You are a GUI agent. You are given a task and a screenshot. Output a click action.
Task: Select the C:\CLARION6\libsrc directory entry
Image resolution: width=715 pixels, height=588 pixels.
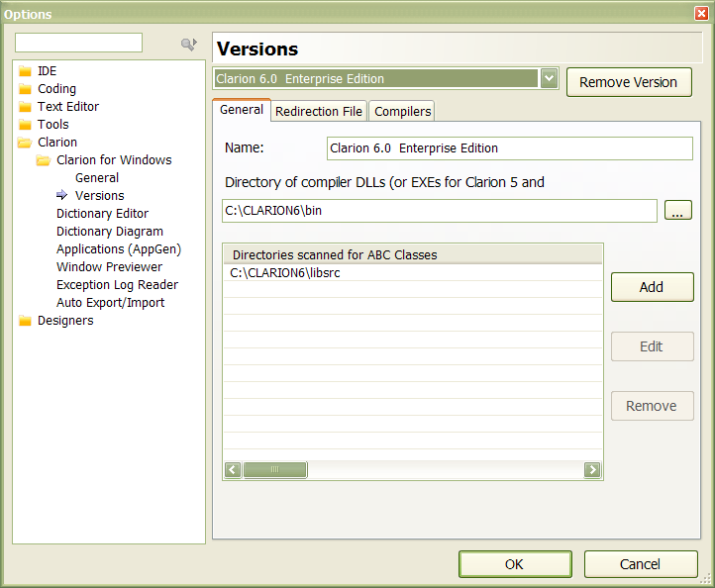[x=285, y=272]
